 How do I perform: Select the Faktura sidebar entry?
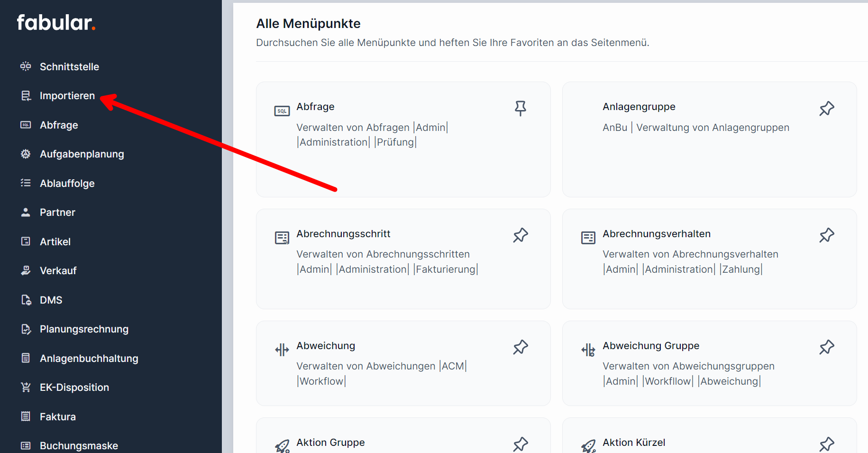click(x=57, y=416)
